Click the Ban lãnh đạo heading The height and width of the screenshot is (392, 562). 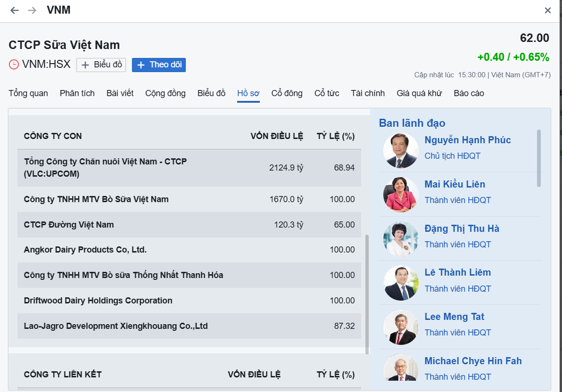(x=412, y=123)
